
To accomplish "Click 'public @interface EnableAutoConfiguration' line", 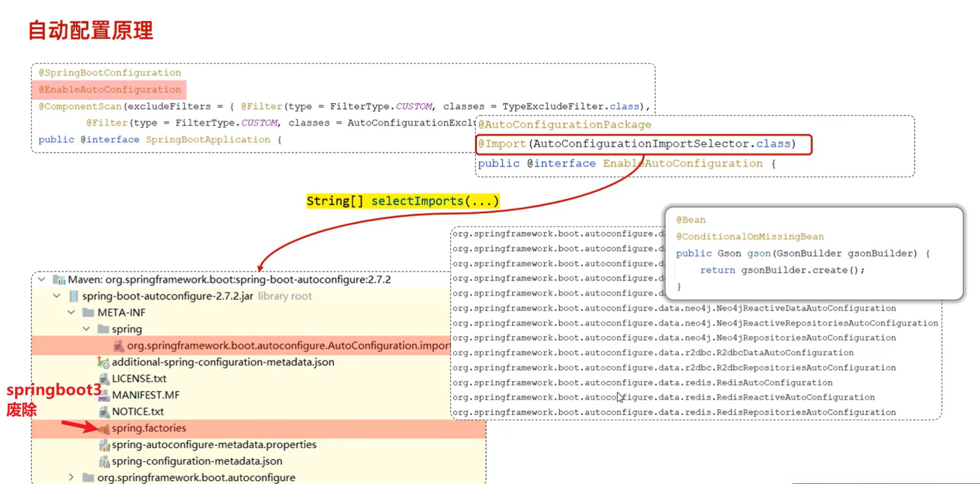I will [x=627, y=164].
